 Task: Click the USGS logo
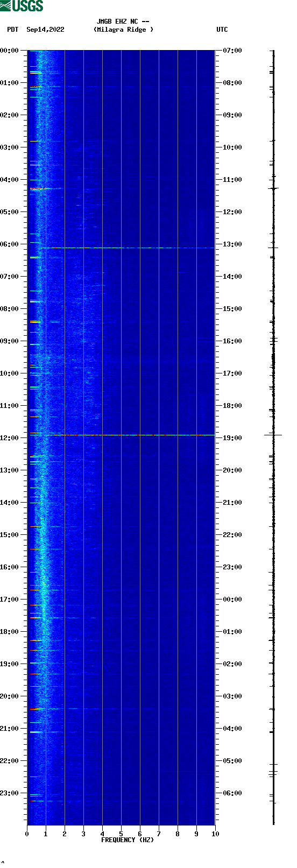22,6
